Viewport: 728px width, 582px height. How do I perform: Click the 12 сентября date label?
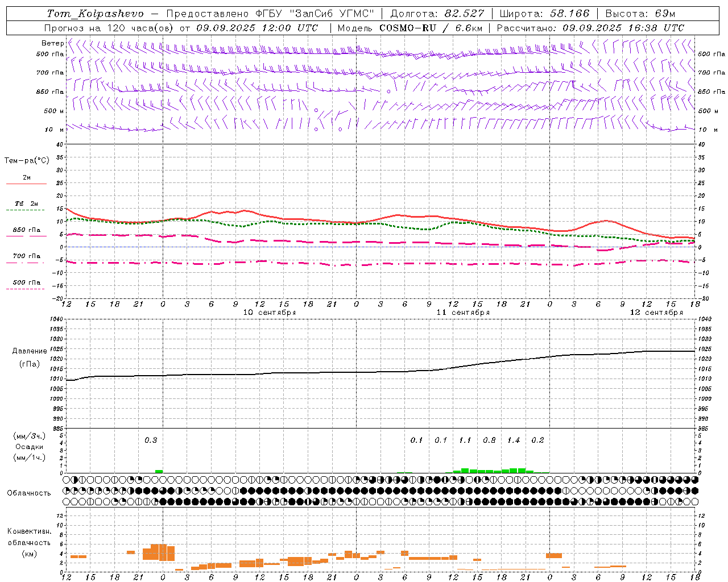656,313
